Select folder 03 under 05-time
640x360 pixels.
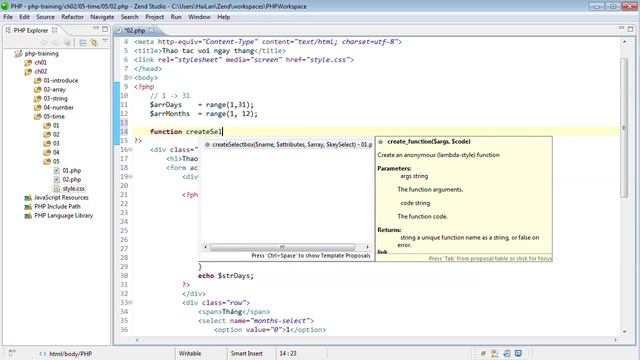(56, 143)
